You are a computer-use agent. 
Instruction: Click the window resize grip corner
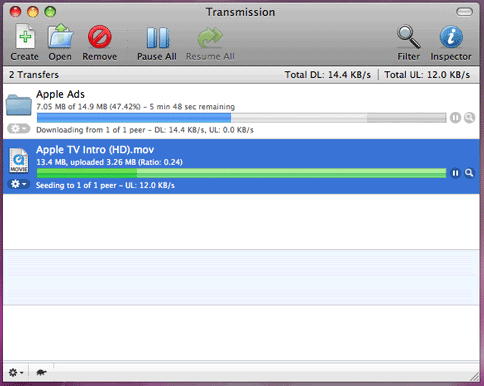[474, 376]
